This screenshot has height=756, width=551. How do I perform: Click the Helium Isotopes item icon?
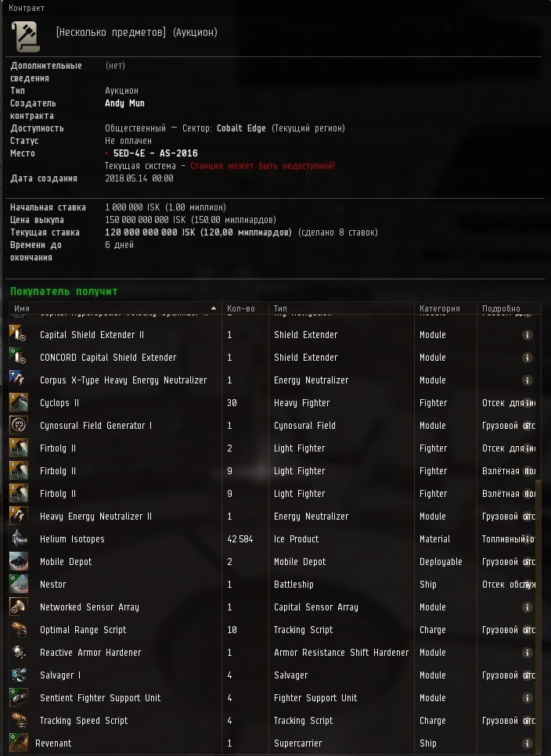click(18, 539)
